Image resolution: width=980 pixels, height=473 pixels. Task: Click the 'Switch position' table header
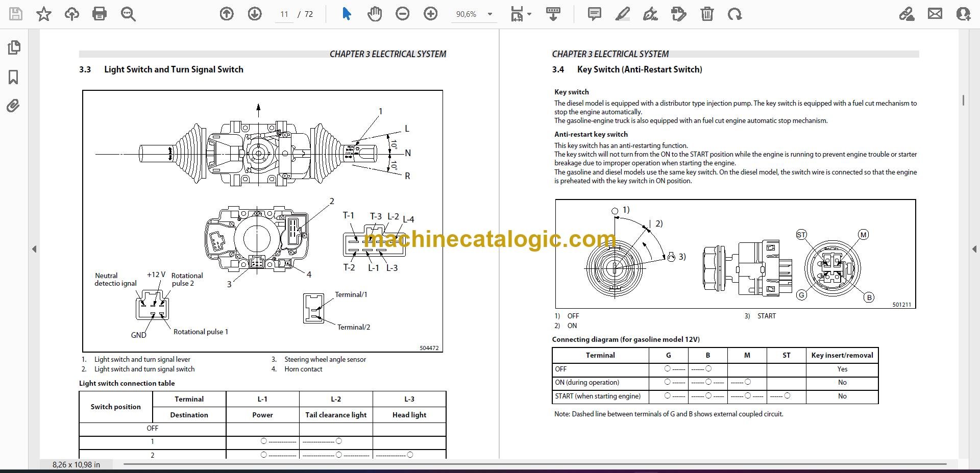116,407
